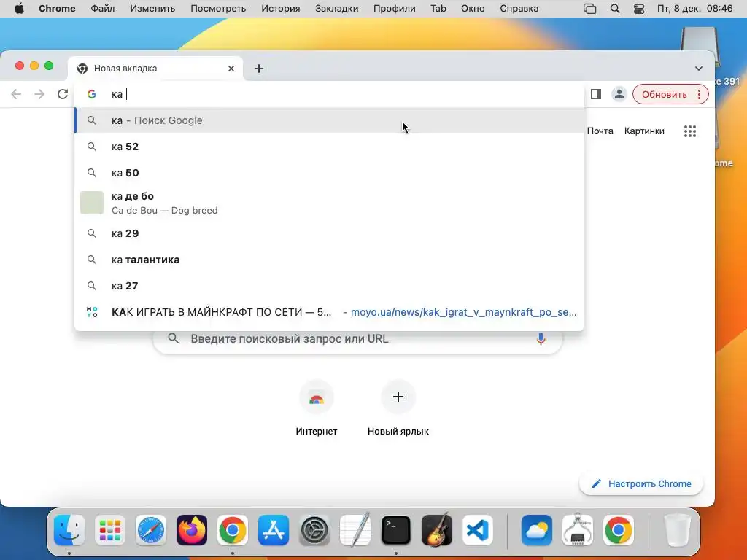Open System Settings from the Dock

coord(314,530)
